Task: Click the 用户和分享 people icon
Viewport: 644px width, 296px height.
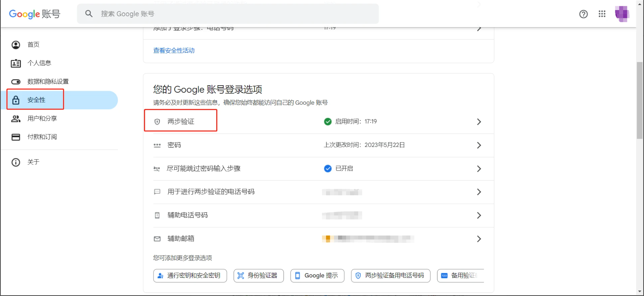Action: point(16,119)
